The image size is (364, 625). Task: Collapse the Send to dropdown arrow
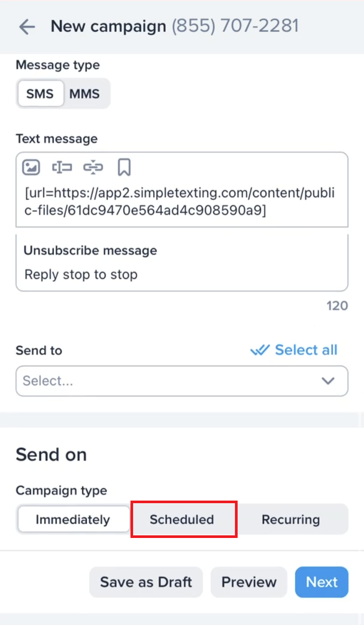coord(328,381)
